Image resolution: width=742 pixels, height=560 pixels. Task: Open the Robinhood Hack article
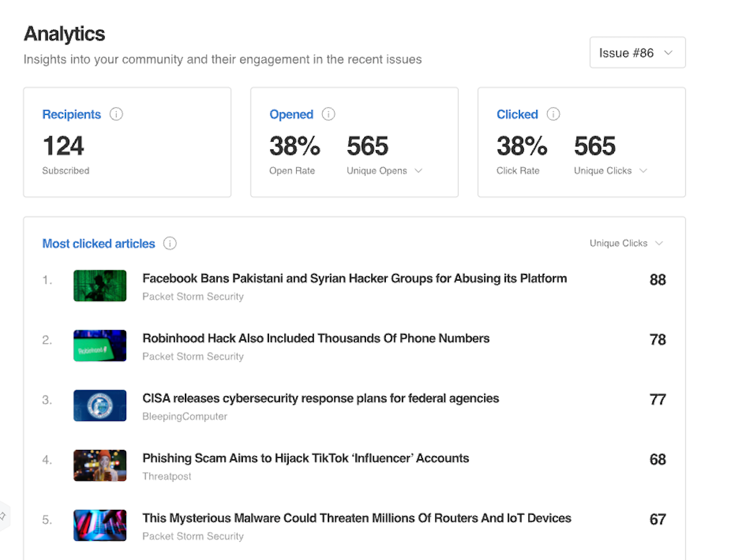pyautogui.click(x=316, y=339)
